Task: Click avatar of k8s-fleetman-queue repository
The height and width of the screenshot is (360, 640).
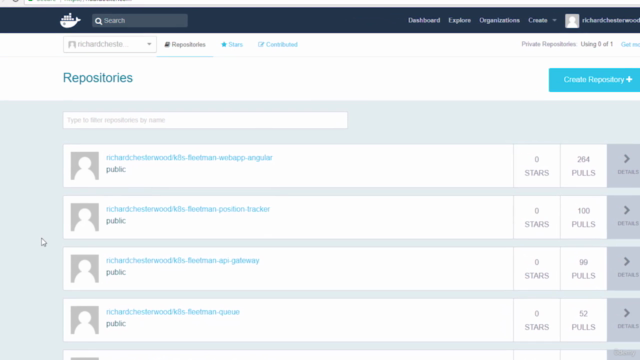Action: coord(84,320)
